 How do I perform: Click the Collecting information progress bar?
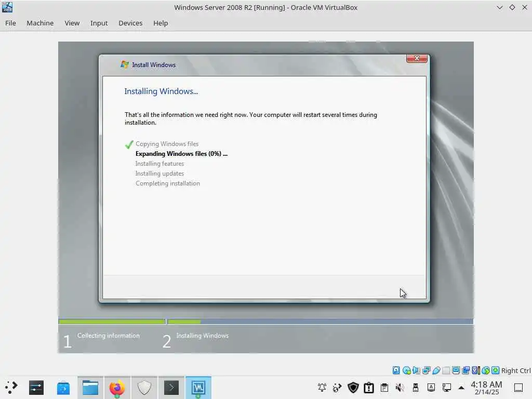point(112,321)
